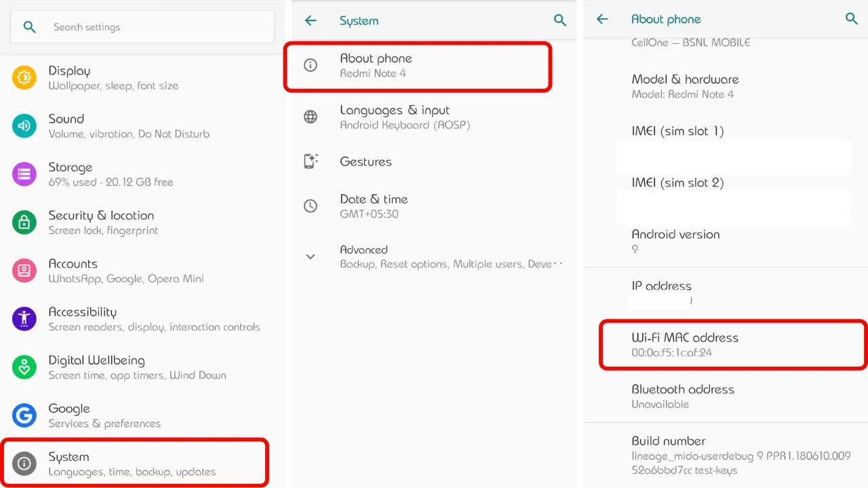Click the orange Display settings icon
Viewport: 868px width, 488px height.
pyautogui.click(x=24, y=78)
